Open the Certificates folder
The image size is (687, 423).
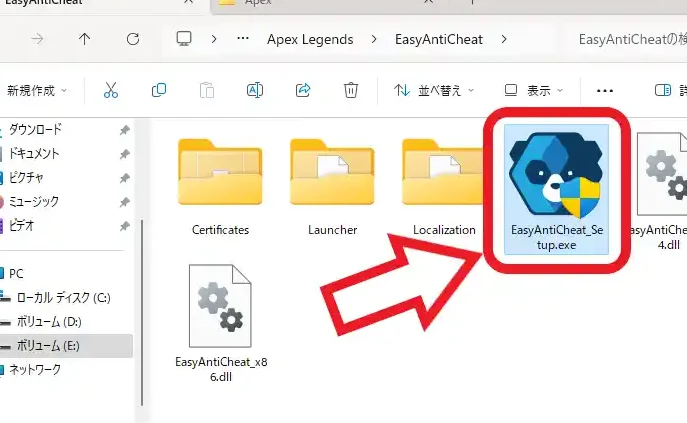(220, 187)
